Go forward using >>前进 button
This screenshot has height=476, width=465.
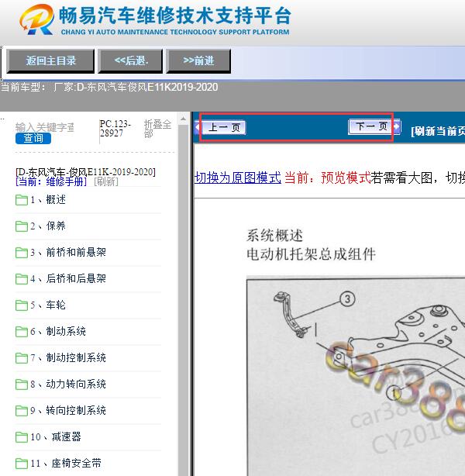point(198,61)
